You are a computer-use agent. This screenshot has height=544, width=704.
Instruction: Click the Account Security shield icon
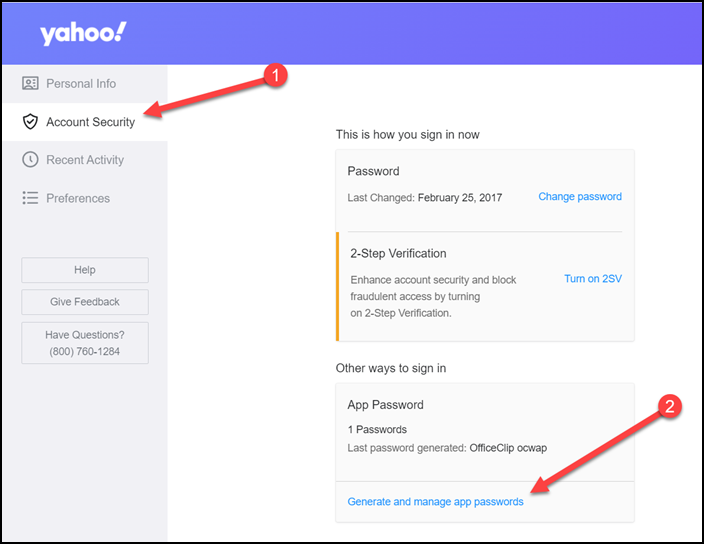point(30,122)
